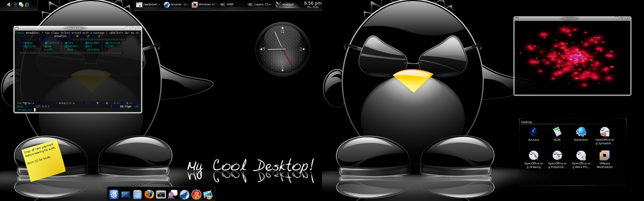Open Konqueror in the Desktop folder view
The width and height of the screenshot is (644, 201).
(581, 134)
